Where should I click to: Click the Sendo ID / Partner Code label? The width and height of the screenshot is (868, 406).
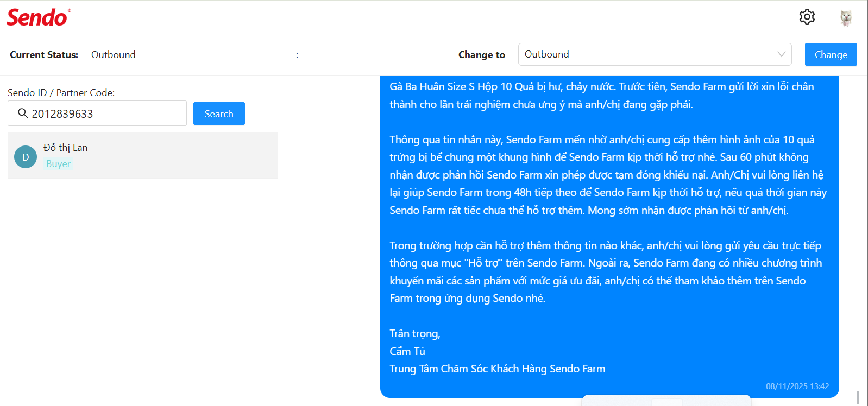click(x=61, y=93)
